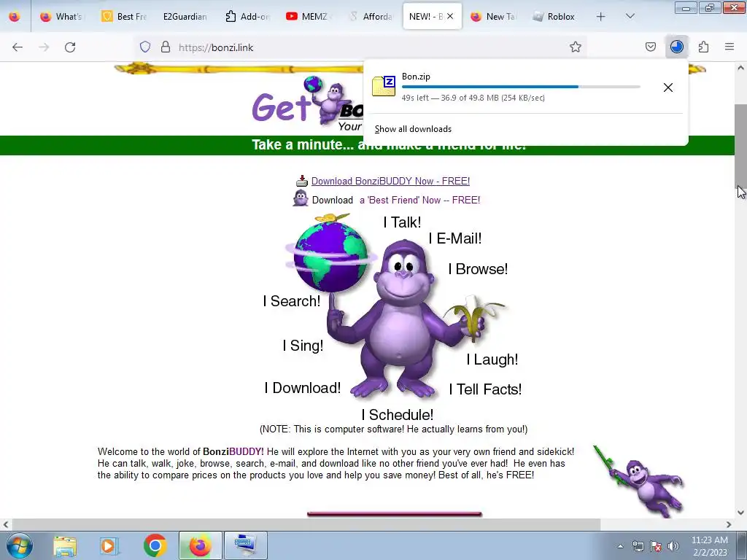Switch to the Afforda tab
Image resolution: width=747 pixels, height=560 pixels.
(x=371, y=17)
